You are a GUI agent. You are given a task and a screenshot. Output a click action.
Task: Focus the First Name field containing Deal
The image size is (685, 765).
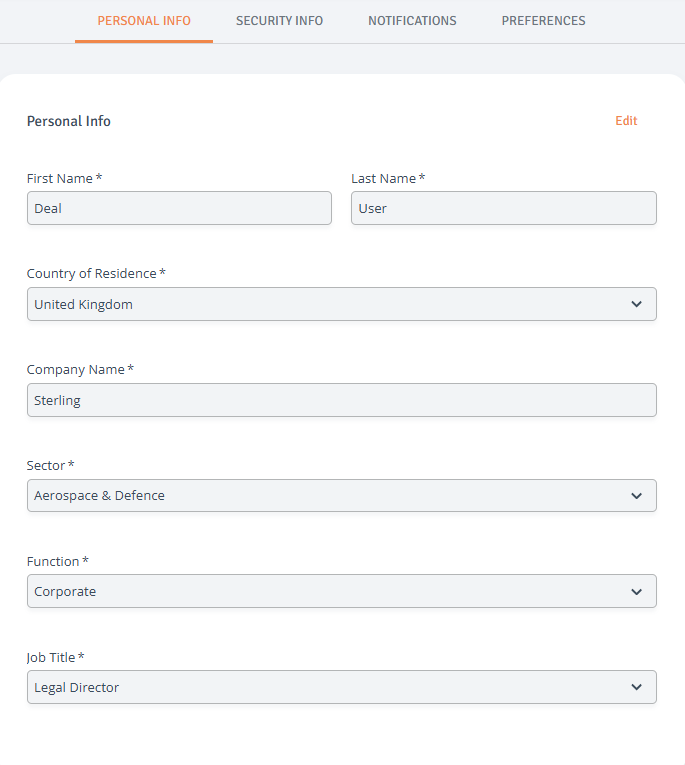tap(180, 208)
